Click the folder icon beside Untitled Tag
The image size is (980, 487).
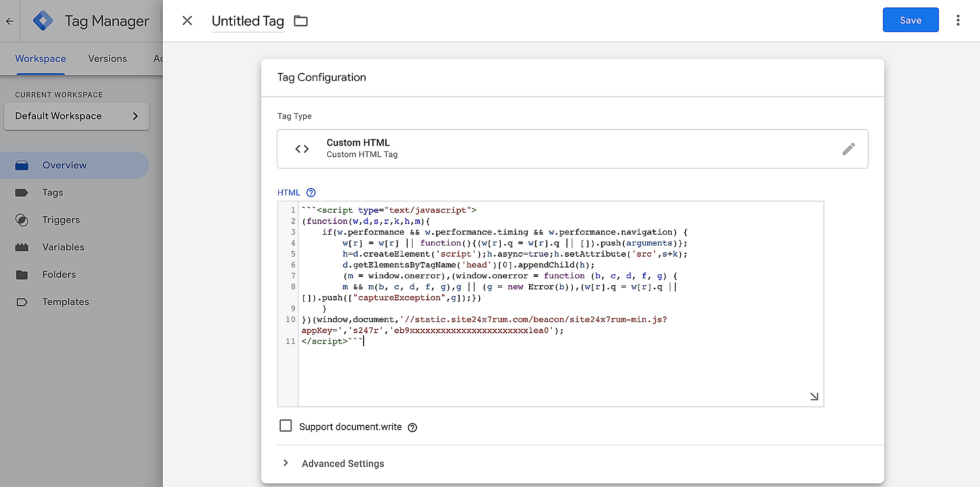click(300, 21)
